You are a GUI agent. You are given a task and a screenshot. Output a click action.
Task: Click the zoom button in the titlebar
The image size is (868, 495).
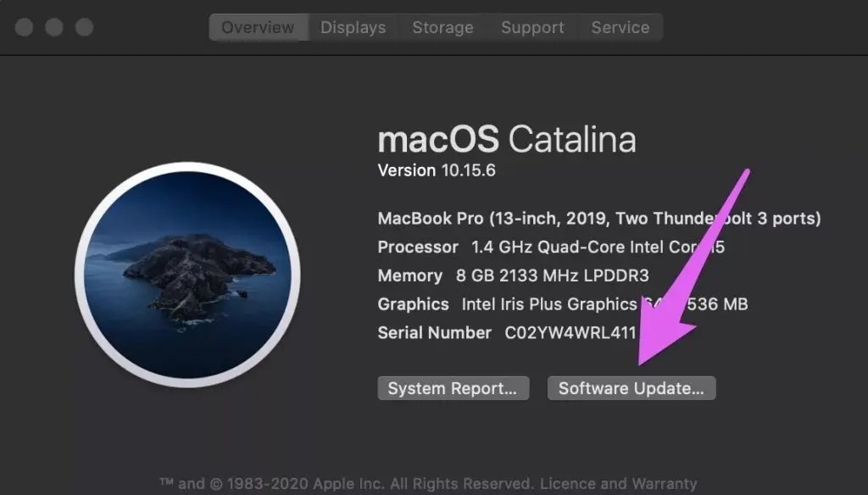coord(84,27)
